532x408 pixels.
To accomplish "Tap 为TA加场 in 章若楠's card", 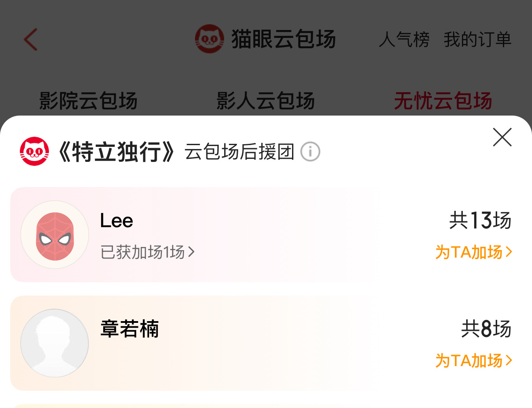I will 474,361.
